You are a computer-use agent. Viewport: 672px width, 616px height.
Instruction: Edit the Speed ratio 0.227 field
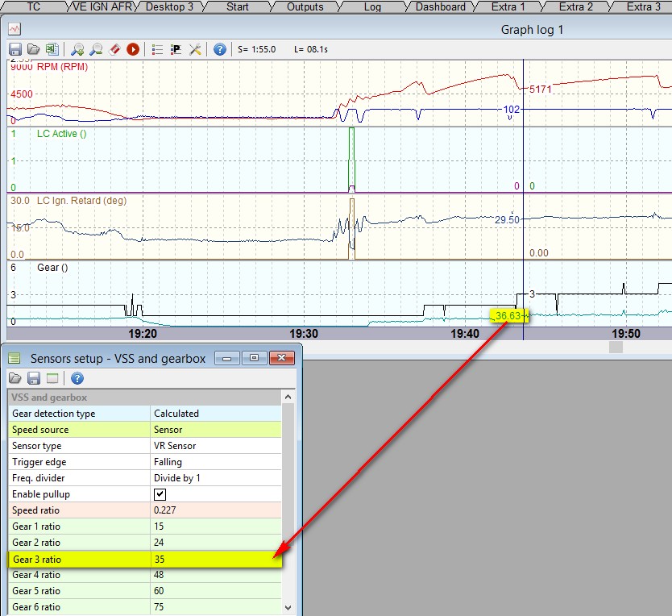click(x=215, y=510)
